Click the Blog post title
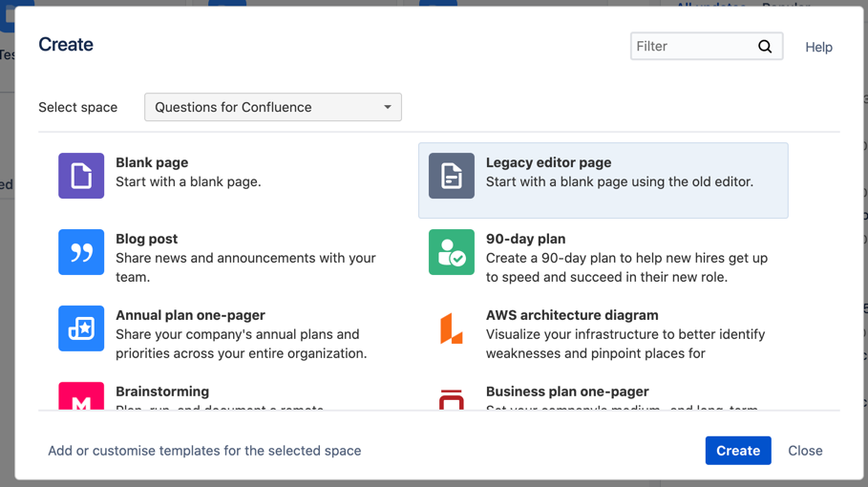Screen dimensions: 868x487 click(x=147, y=239)
